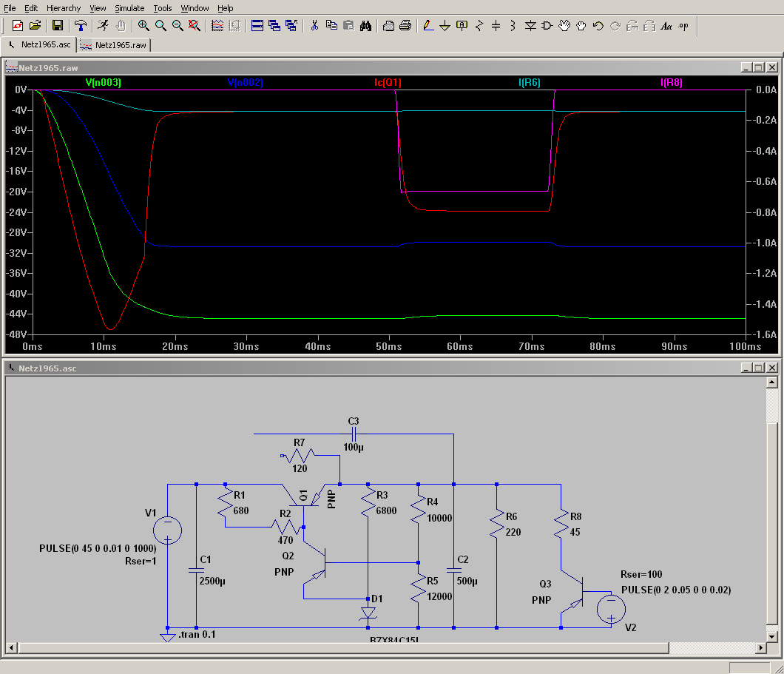Open the Simulate menu

coord(129,8)
